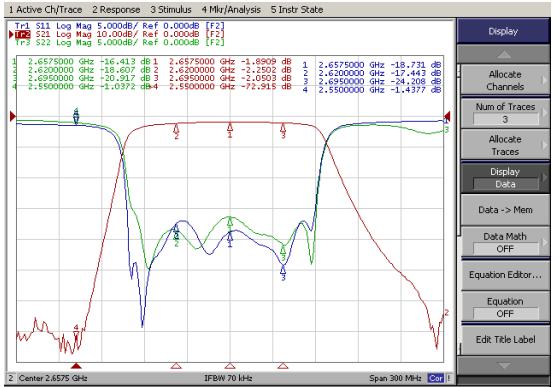Viewport: 557px width, 387px height.
Task: Activate the Tr1 S11 trace label
Action: coord(119,26)
